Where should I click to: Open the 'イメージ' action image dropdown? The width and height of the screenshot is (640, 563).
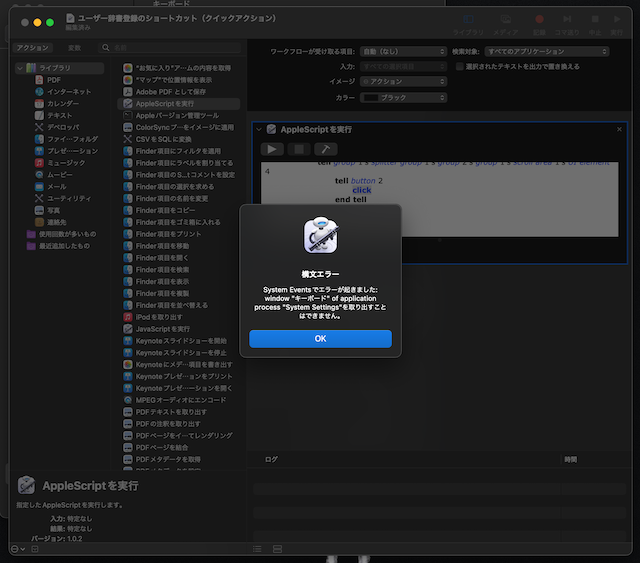pos(402,82)
